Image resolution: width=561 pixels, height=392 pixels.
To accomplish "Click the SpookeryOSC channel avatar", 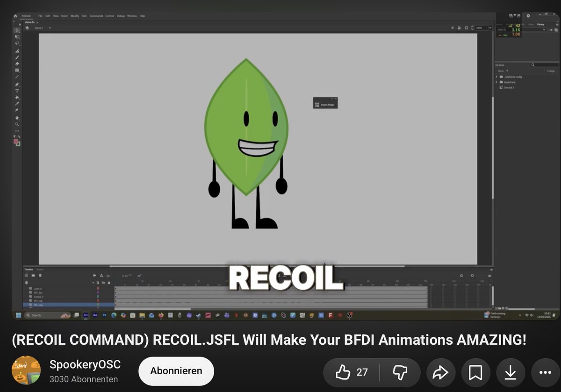I will (x=26, y=371).
